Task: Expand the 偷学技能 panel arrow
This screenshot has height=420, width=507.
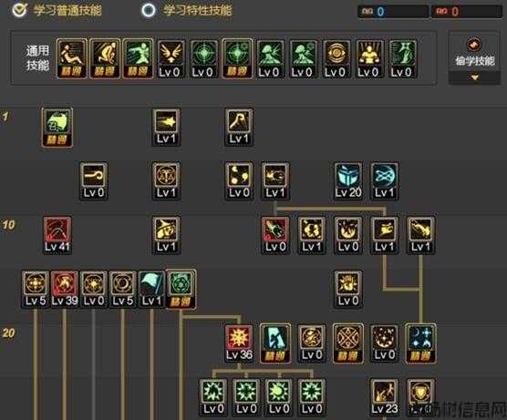Action: (x=474, y=77)
